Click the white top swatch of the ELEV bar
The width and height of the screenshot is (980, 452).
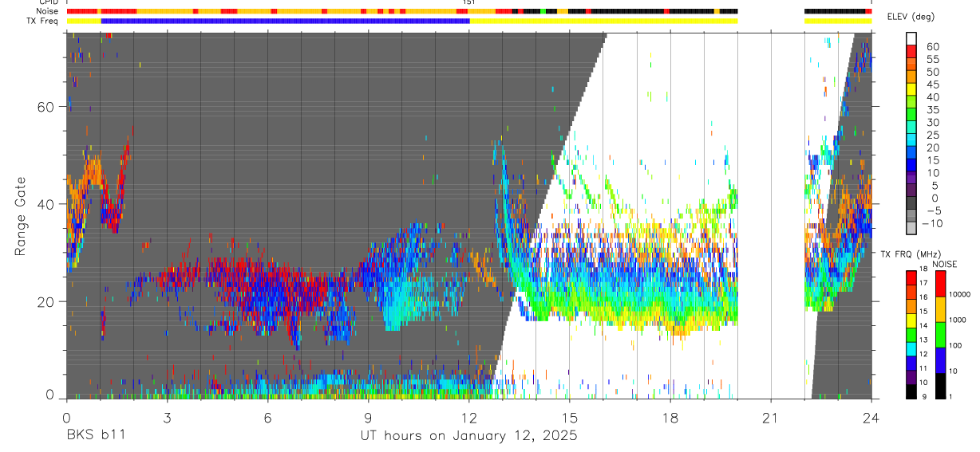coord(911,37)
